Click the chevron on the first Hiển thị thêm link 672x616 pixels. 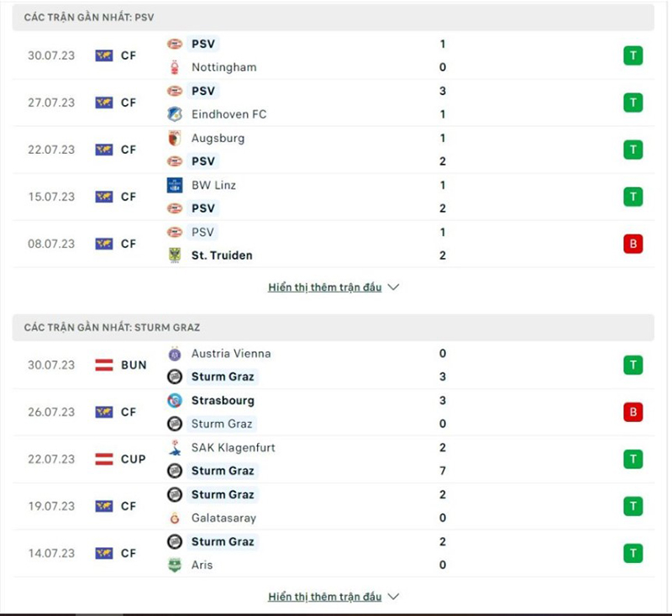[392, 287]
